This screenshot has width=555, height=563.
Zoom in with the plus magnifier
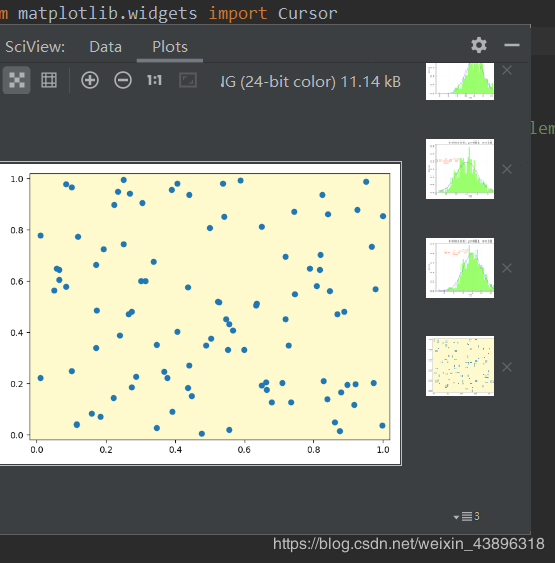pyautogui.click(x=90, y=80)
